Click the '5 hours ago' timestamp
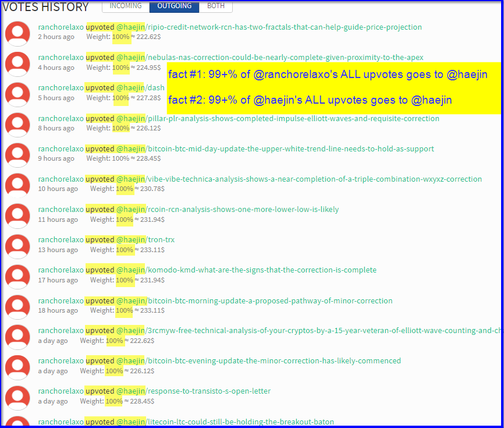504x428 pixels. coord(56,98)
